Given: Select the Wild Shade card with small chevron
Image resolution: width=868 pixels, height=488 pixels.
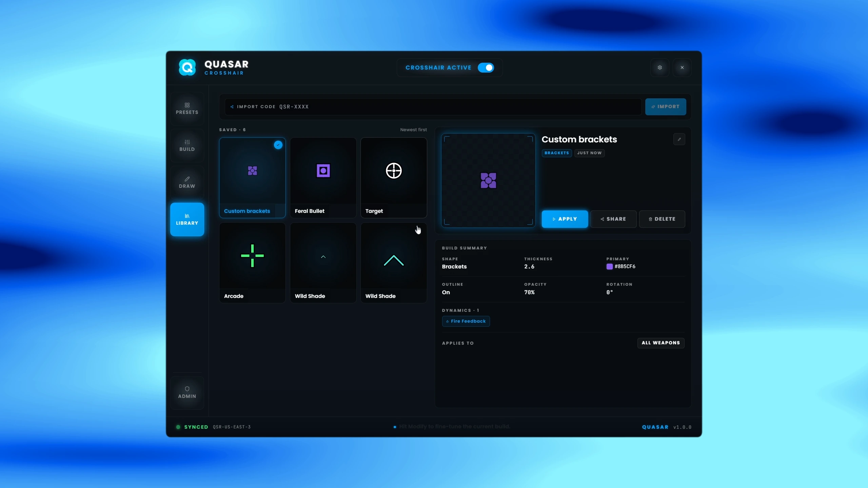Looking at the screenshot, I should [x=323, y=263].
